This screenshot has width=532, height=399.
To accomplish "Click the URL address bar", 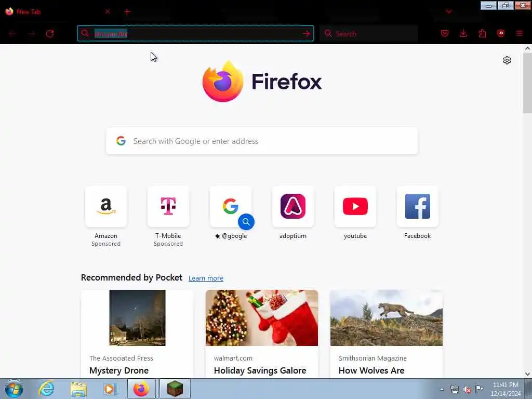I will pos(195,34).
